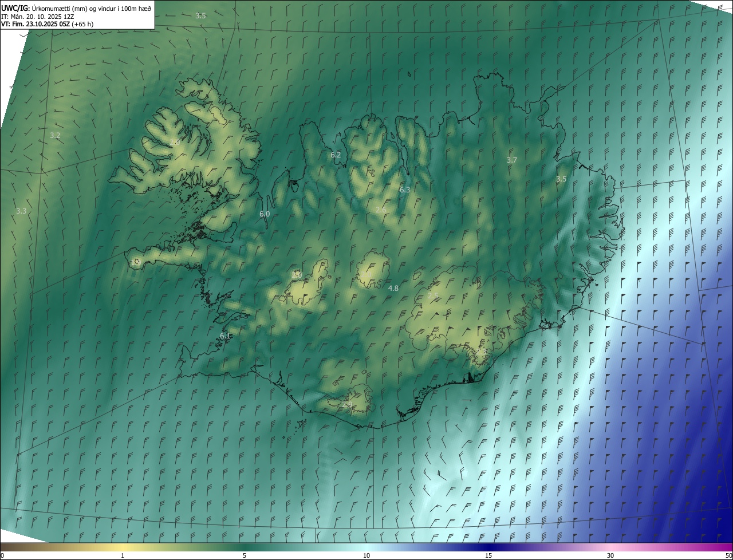Image resolution: width=733 pixels, height=560 pixels.
Task: Select the 'VT: Fim. 23.10.2025 05Z (+65 h)' line
Action: pos(47,24)
